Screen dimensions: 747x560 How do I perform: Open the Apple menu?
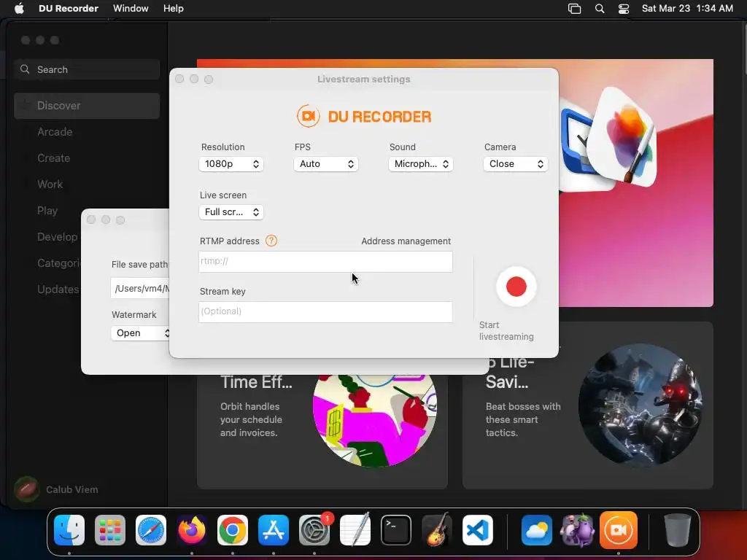(x=19, y=8)
